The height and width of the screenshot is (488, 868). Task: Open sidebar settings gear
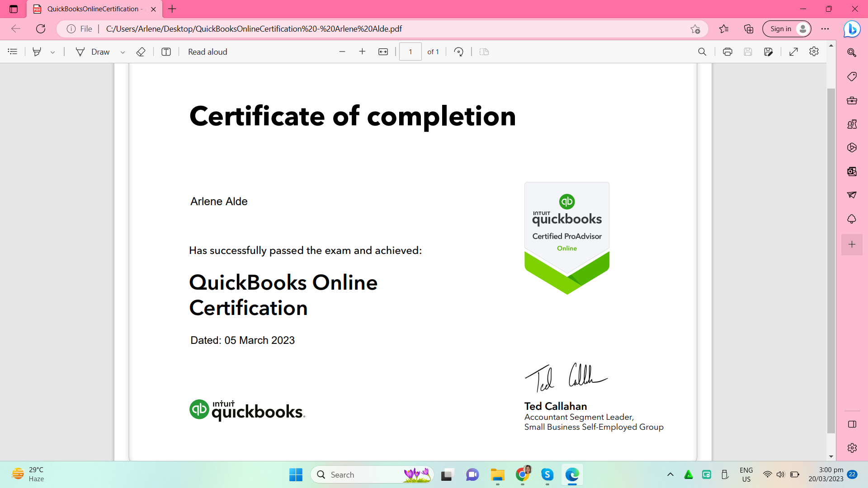852,448
